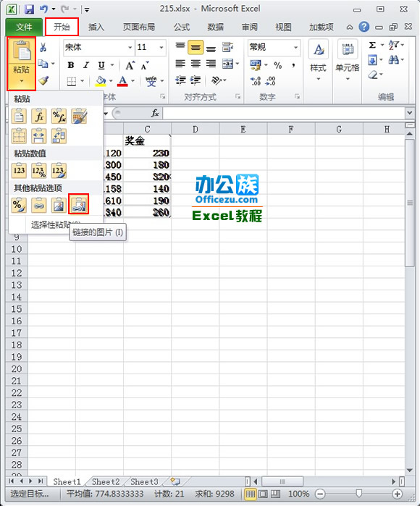Choose the No Borders paste option
Image resolution: width=420 pixels, height=506 pixels.
[19, 136]
